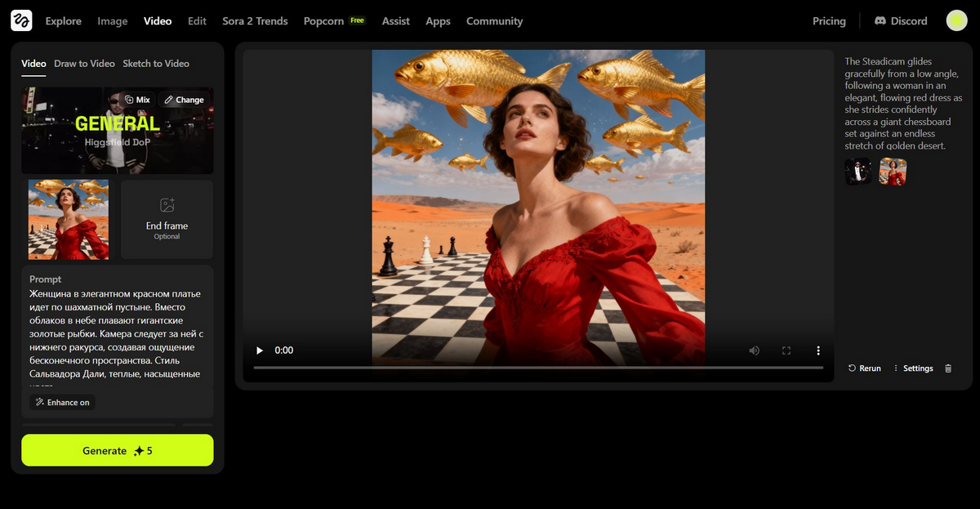Click the Generate button
The width and height of the screenshot is (980, 509).
point(118,450)
